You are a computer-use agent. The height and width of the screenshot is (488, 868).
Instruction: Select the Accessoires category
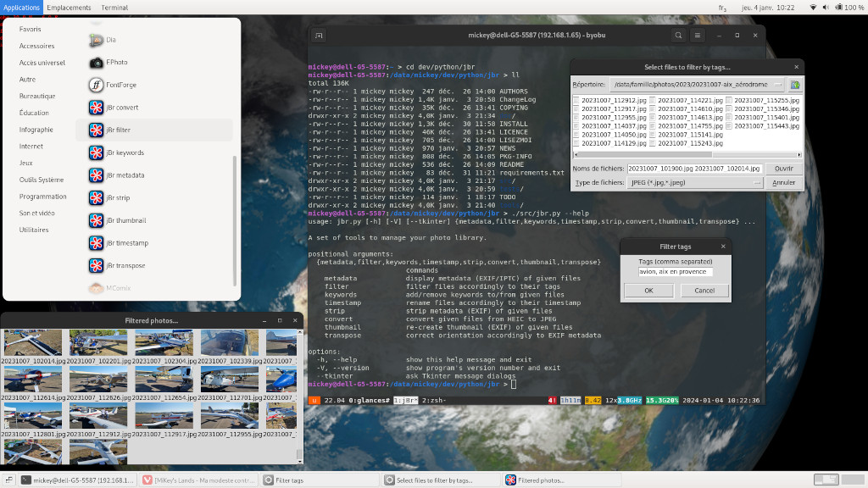click(36, 46)
